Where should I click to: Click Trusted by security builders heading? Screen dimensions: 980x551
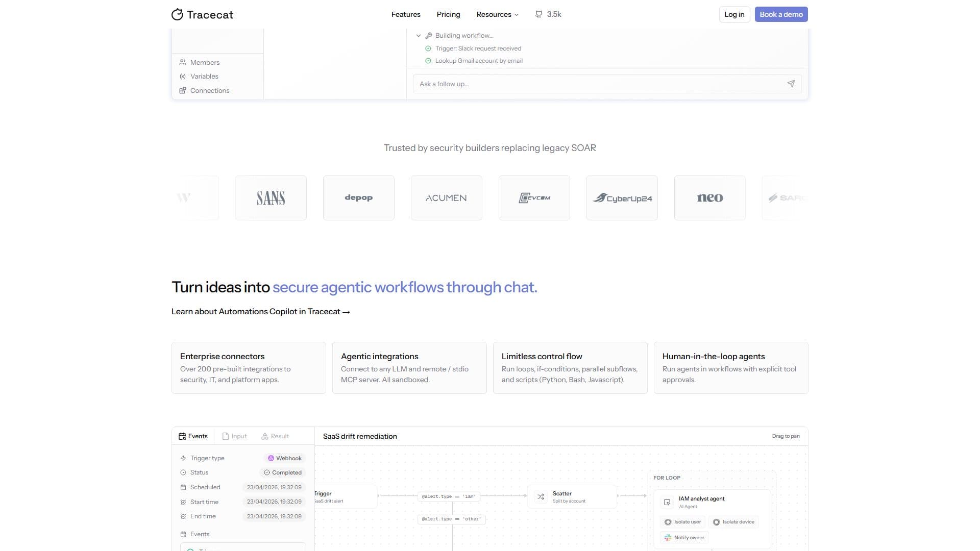pyautogui.click(x=490, y=148)
